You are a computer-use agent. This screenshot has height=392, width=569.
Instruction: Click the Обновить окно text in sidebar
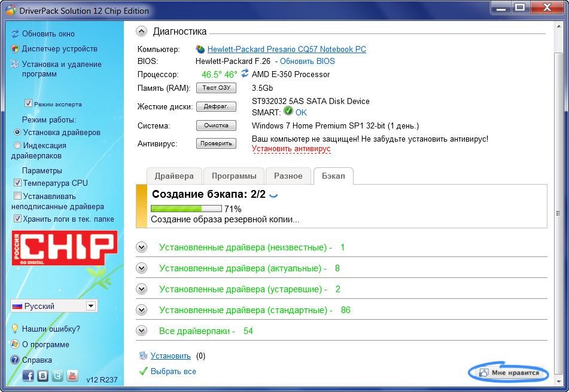click(48, 33)
